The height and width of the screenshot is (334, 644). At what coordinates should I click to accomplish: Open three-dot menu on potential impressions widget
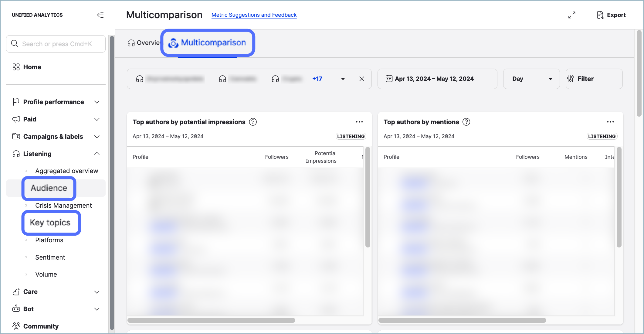click(359, 122)
